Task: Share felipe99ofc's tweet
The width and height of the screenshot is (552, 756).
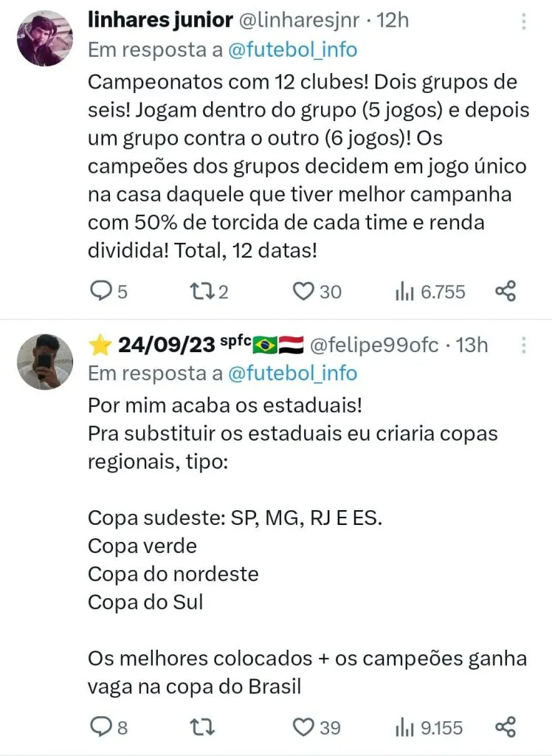Action: coord(506,728)
